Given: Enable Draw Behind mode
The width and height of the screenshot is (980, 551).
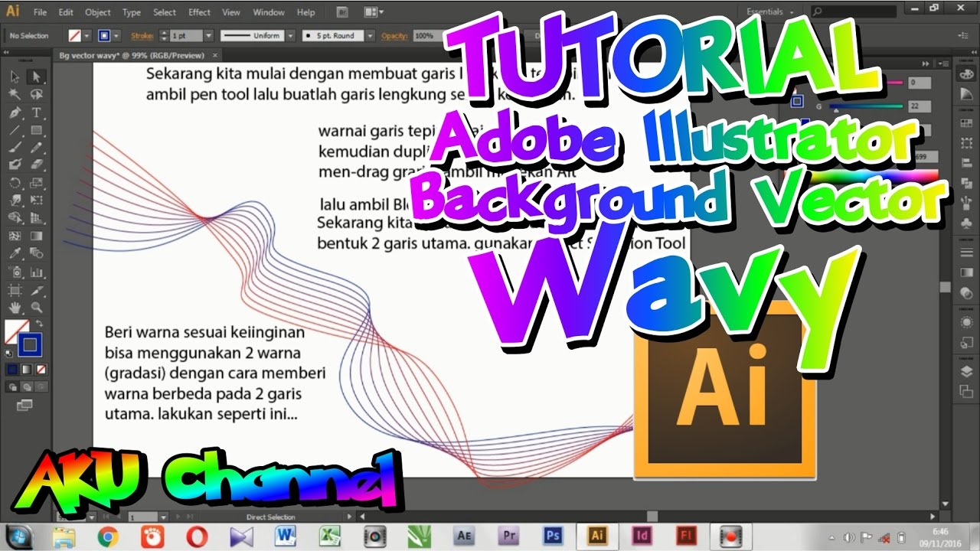Looking at the screenshot, I should [26, 387].
